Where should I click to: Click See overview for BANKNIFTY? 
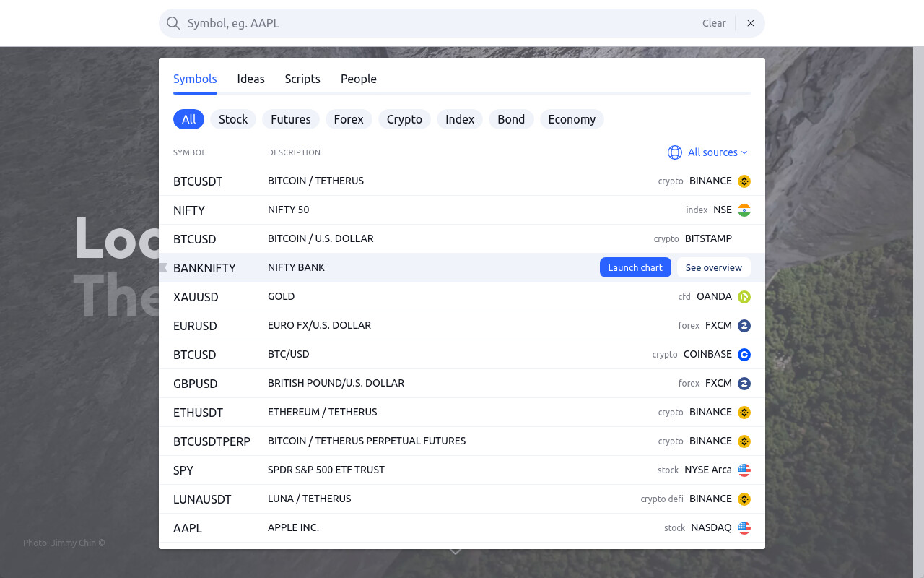coord(714,267)
